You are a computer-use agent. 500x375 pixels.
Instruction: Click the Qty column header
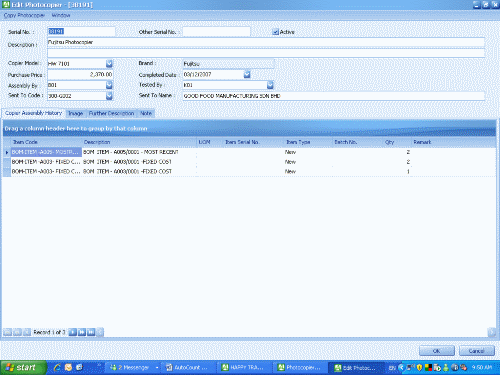pos(397,142)
